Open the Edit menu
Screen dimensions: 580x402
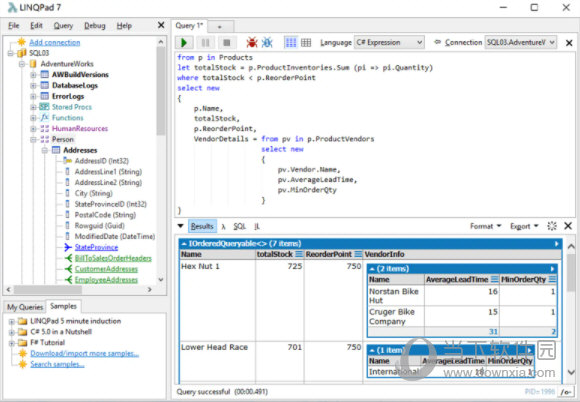[x=36, y=26]
